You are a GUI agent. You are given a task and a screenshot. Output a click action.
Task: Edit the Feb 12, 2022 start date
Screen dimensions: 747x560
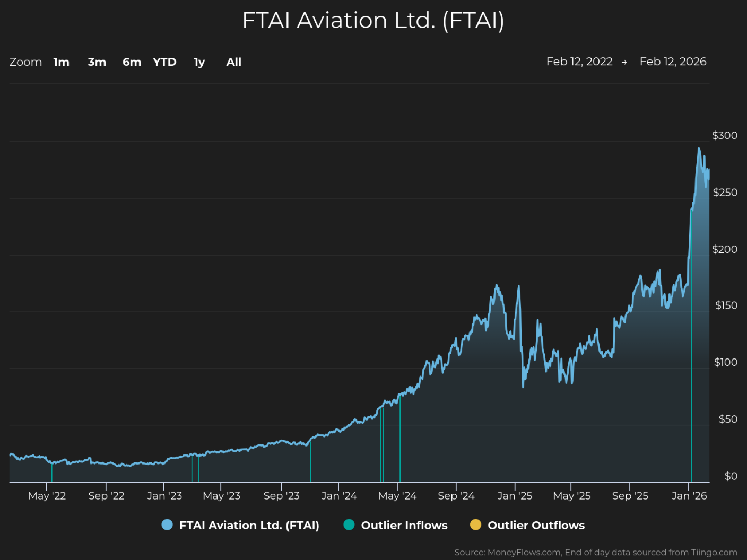pos(579,62)
